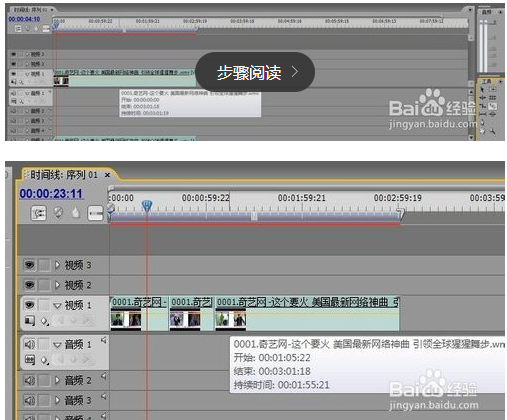This screenshot has height=420, width=507.
Task: Click the grip handle in the middle of the large timeline's work area bar
Action: (x=254, y=217)
